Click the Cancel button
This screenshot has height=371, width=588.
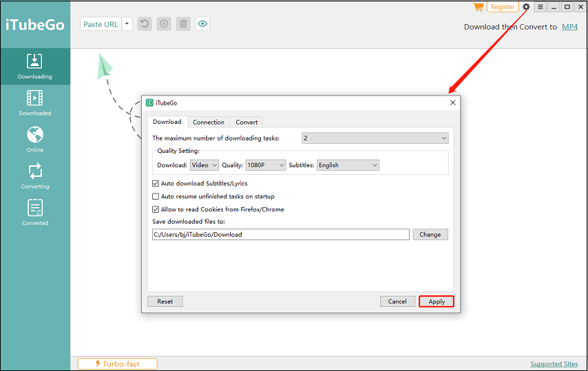tap(397, 301)
